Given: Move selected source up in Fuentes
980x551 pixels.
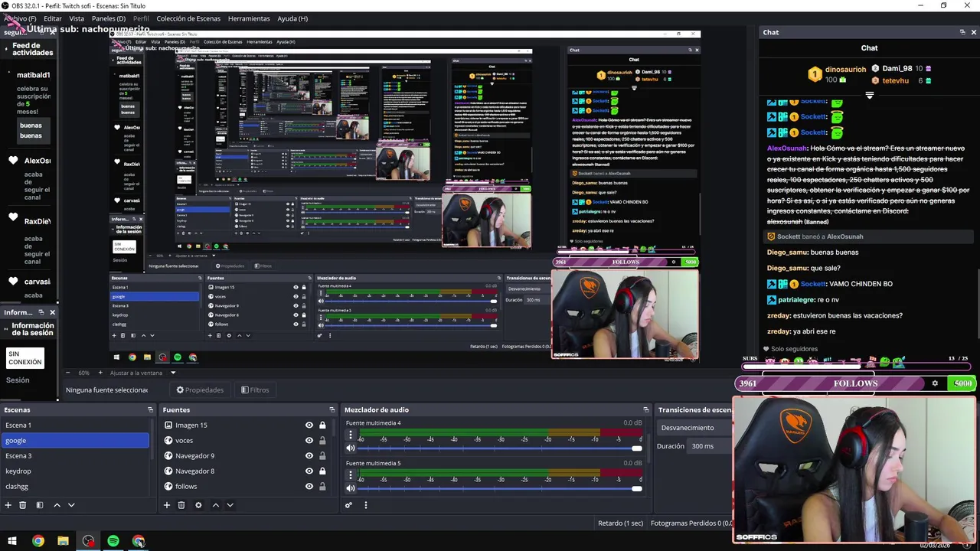Looking at the screenshot, I should coord(215,505).
